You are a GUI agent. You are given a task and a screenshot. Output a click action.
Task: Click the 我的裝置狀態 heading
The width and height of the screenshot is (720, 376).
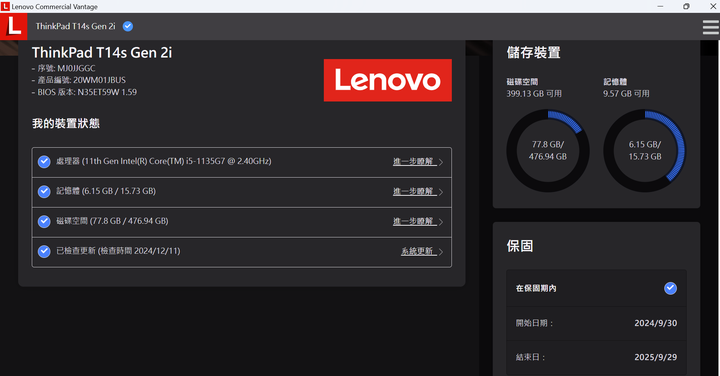[66, 123]
